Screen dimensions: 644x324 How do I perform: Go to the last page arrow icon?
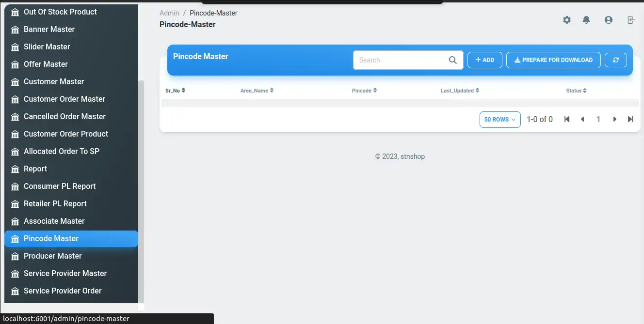(x=630, y=119)
